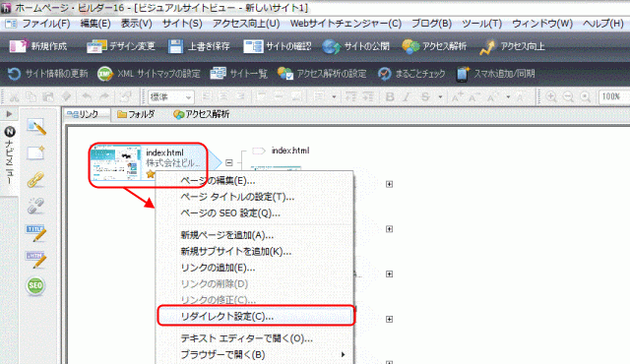630x364 pixels.
Task: Toggle italic I formatting
Action: (407, 97)
